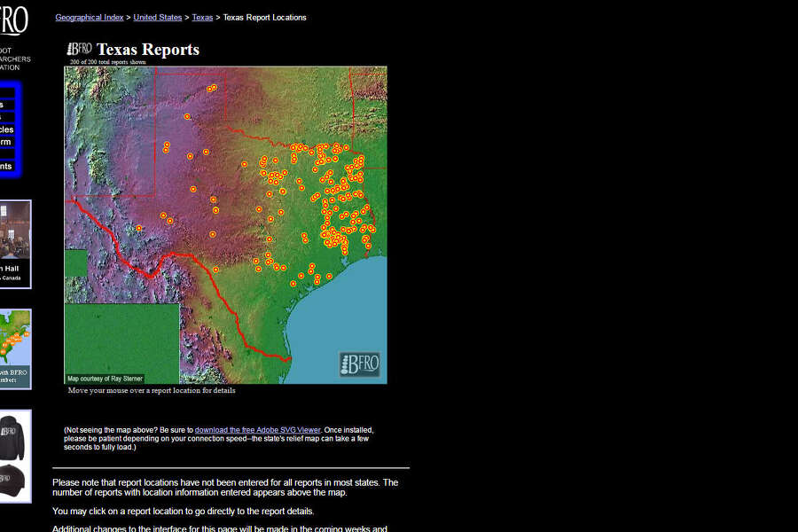Click a report marker in the Texas panhandle

(x=211, y=88)
